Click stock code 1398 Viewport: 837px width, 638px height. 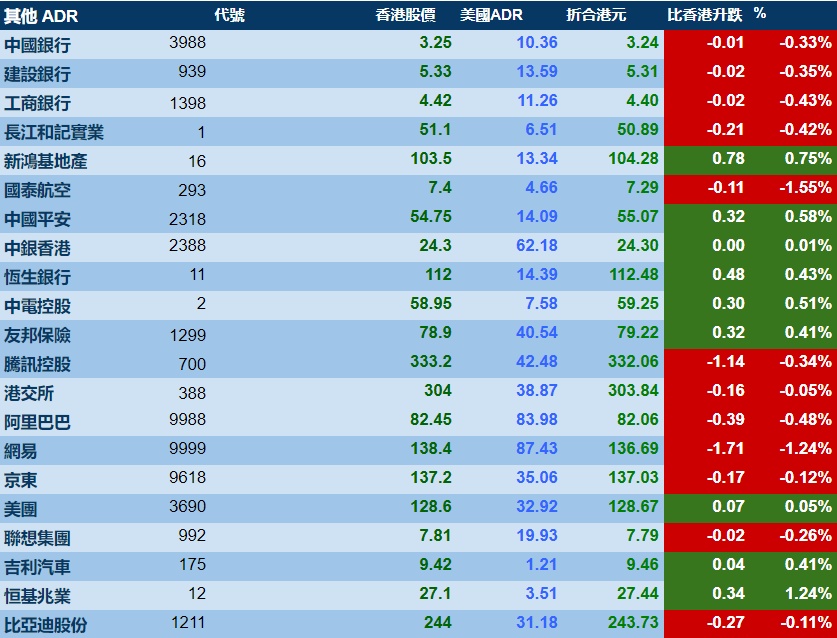click(187, 103)
